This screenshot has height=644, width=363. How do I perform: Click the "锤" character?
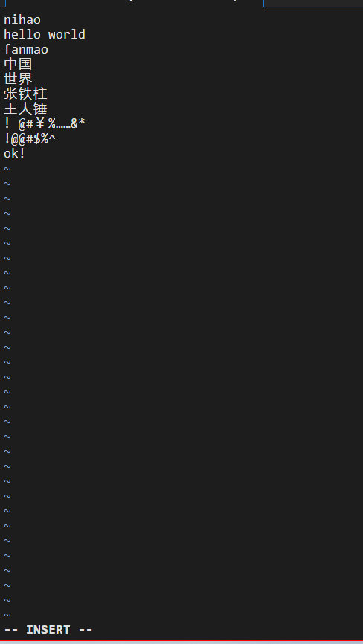(41, 109)
